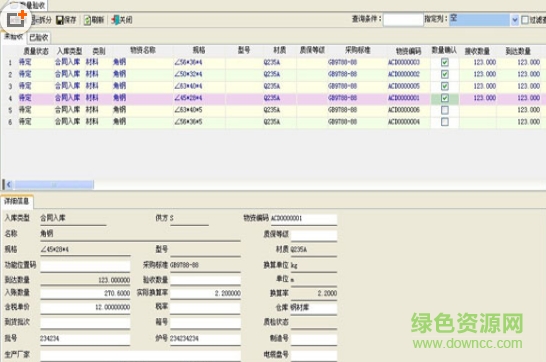
Task: Click the 到货批次 input field
Action: [x=85, y=323]
